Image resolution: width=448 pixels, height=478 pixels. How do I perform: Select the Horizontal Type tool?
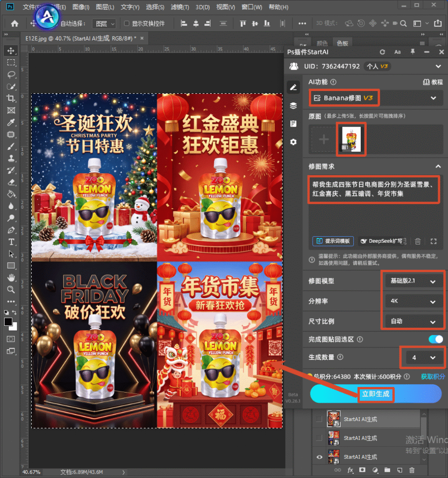pyautogui.click(x=11, y=242)
